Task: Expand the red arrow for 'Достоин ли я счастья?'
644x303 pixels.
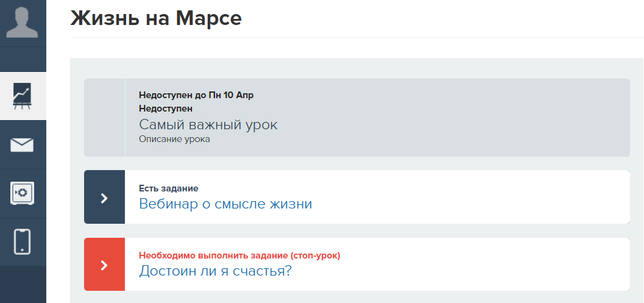Action: point(104,265)
